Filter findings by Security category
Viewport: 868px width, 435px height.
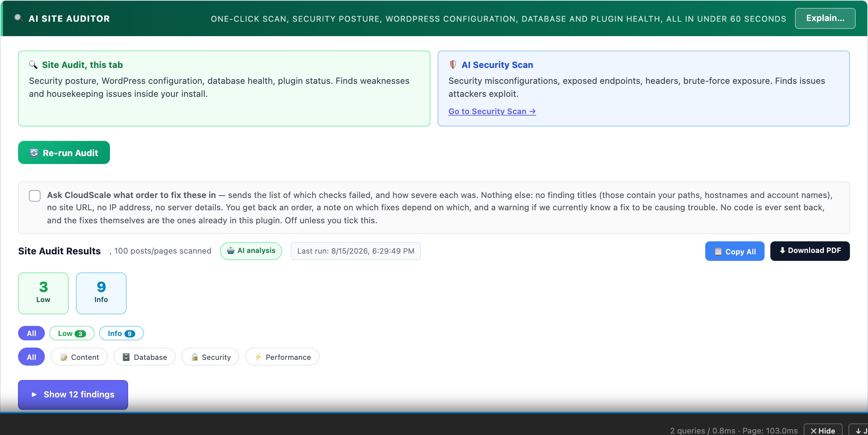(x=210, y=357)
